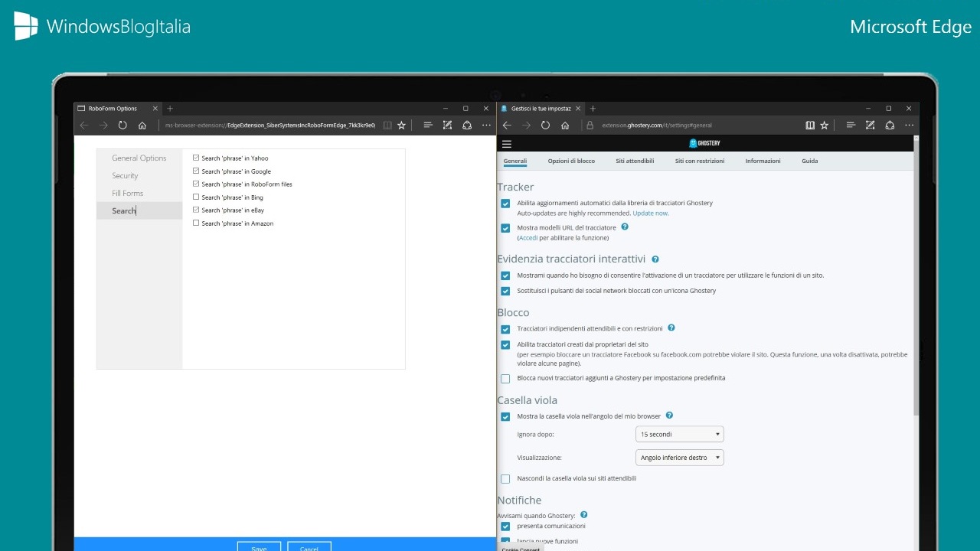Close the RoboForm Options tab
The height and width of the screenshot is (551, 980).
point(155,109)
